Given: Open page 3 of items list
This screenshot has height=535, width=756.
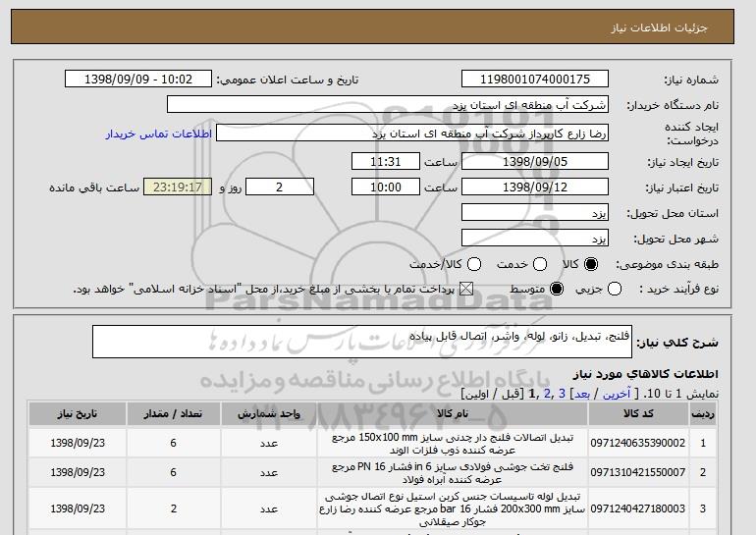Looking at the screenshot, I should [562, 395].
